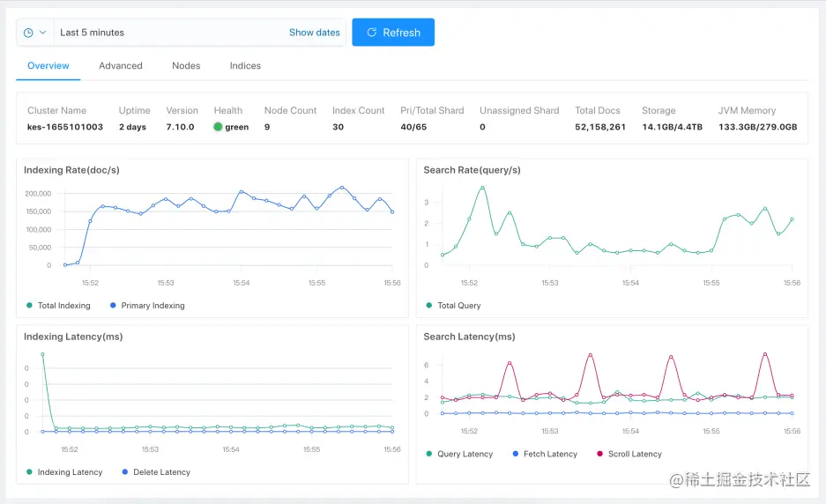Image resolution: width=826 pixels, height=504 pixels.
Task: Click the Refresh button
Action: pos(393,33)
